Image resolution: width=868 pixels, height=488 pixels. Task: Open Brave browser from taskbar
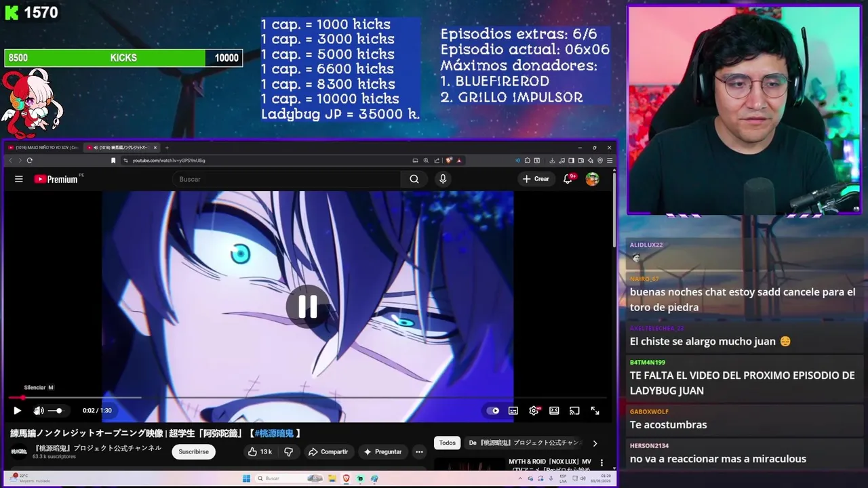(346, 479)
